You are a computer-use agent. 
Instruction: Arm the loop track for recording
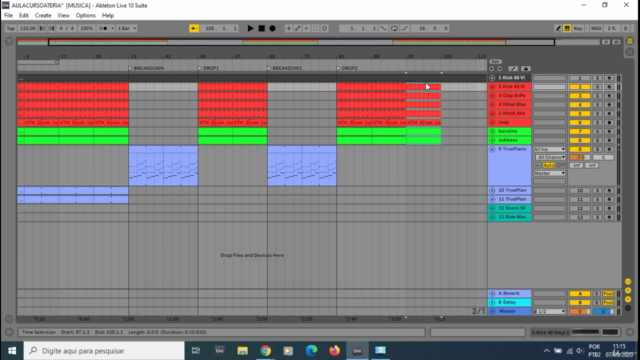[x=609, y=122]
